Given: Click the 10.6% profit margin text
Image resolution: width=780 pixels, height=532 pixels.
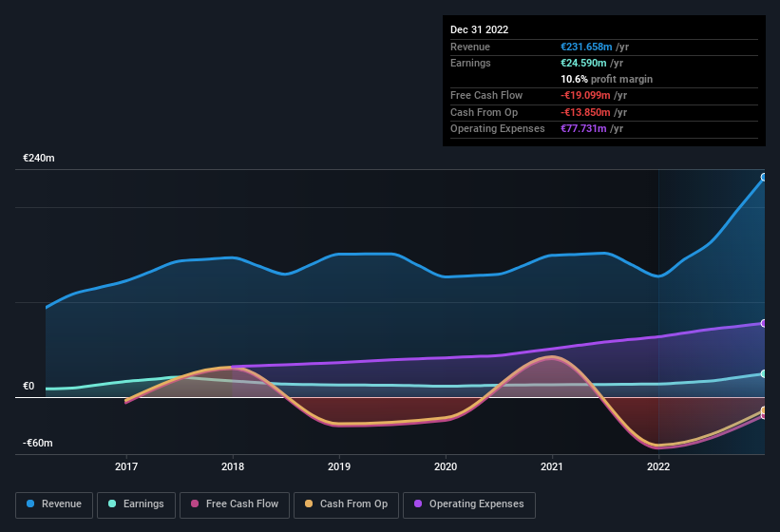Looking at the screenshot, I should (x=607, y=79).
